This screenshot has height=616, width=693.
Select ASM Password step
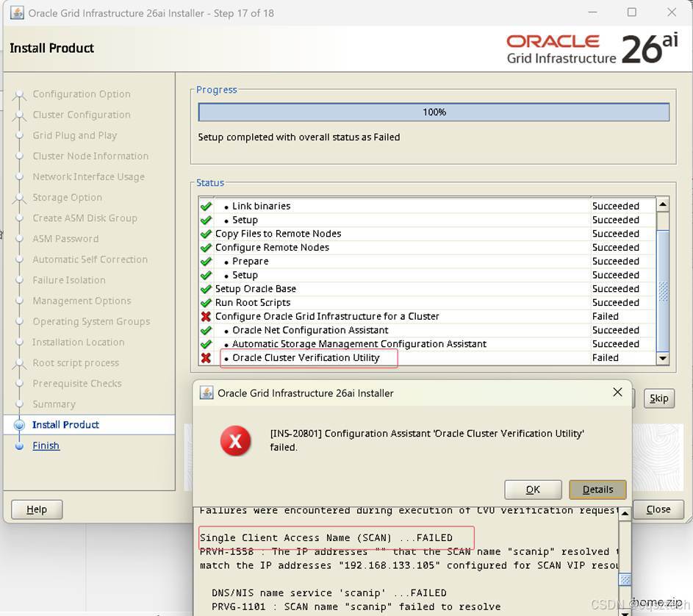(65, 239)
